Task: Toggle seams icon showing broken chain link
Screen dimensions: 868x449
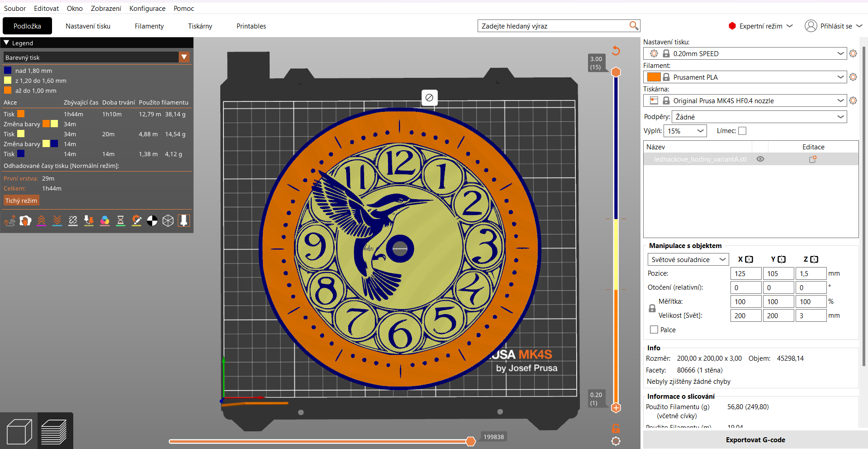Action: [x=73, y=221]
